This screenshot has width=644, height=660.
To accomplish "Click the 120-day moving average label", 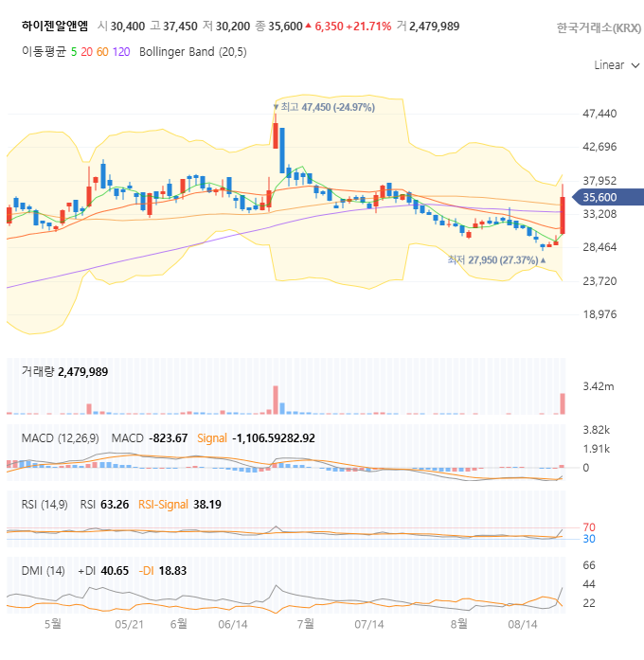I will tap(121, 52).
